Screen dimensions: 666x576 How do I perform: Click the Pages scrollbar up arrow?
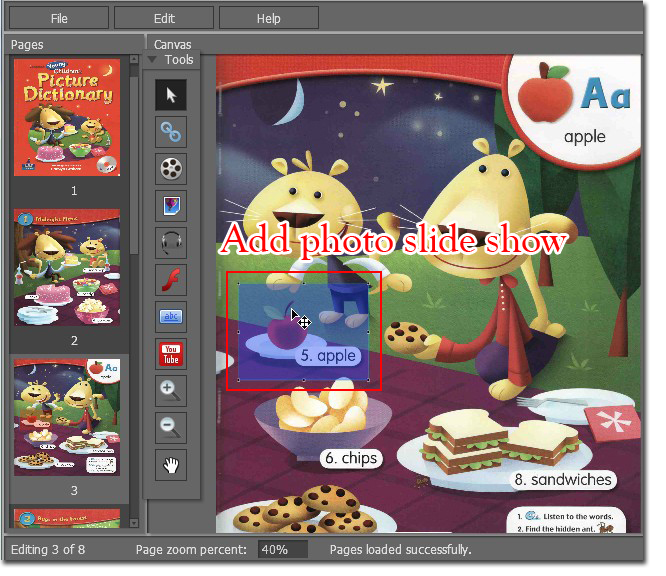click(134, 59)
